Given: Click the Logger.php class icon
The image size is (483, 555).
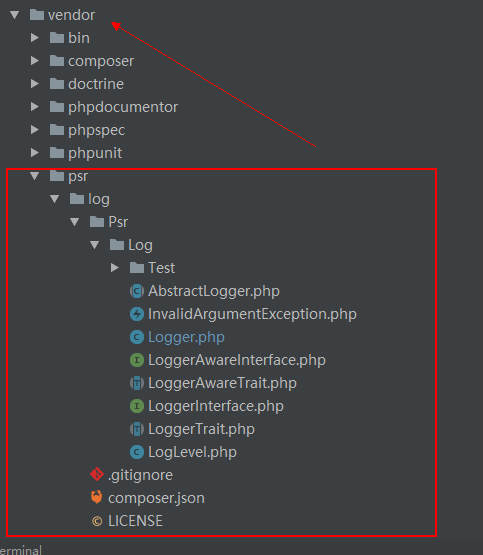Looking at the screenshot, I should [137, 337].
